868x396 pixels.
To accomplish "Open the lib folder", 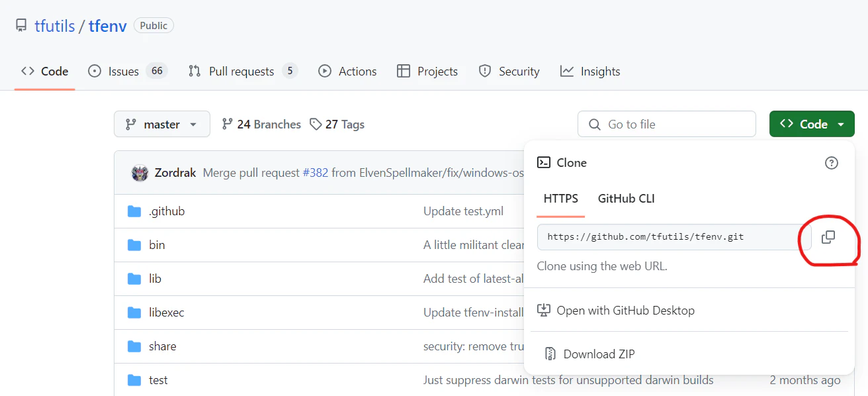I will [x=155, y=279].
